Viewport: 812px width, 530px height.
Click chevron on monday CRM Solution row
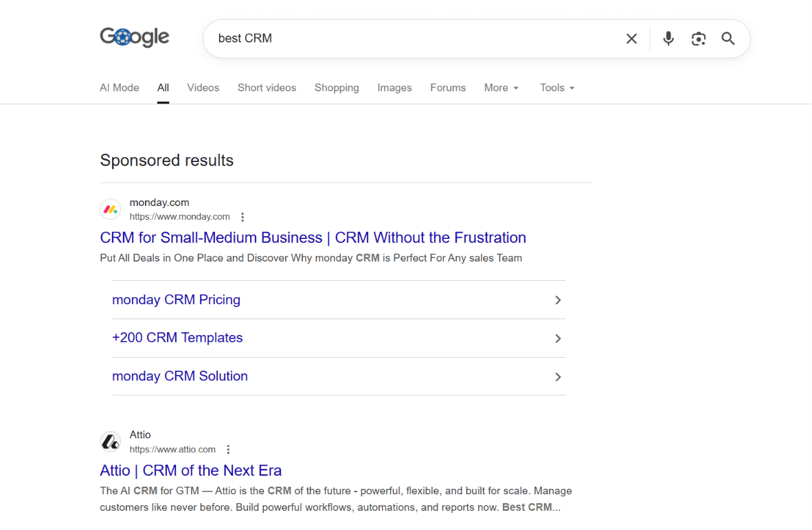[558, 377]
